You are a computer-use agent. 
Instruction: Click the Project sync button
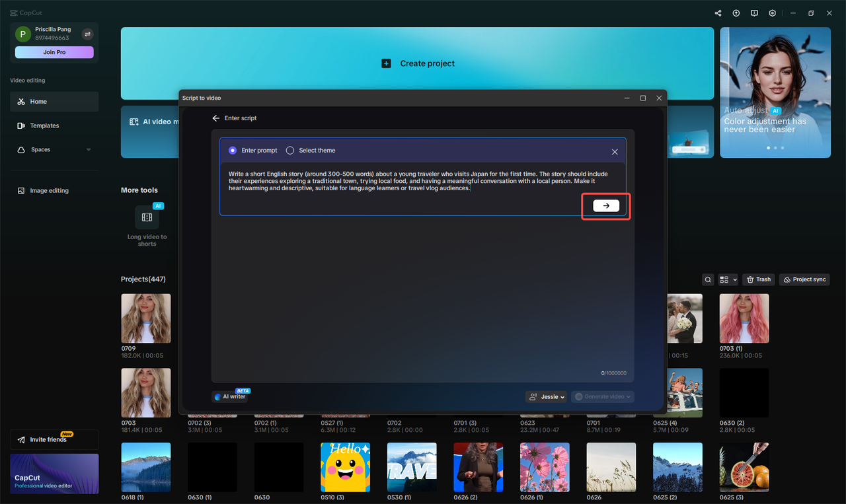[x=804, y=279]
